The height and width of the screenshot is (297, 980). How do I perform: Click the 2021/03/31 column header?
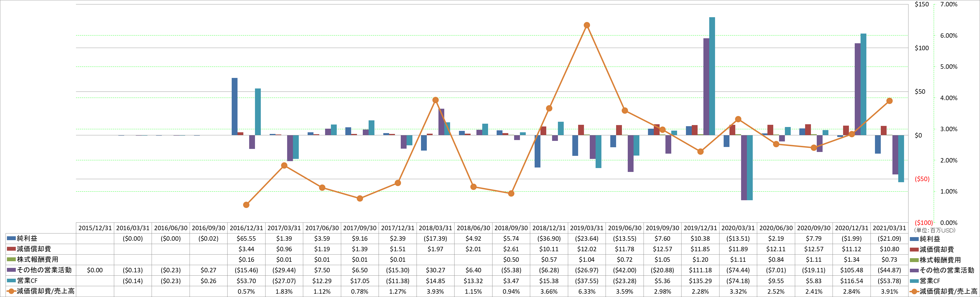889,228
